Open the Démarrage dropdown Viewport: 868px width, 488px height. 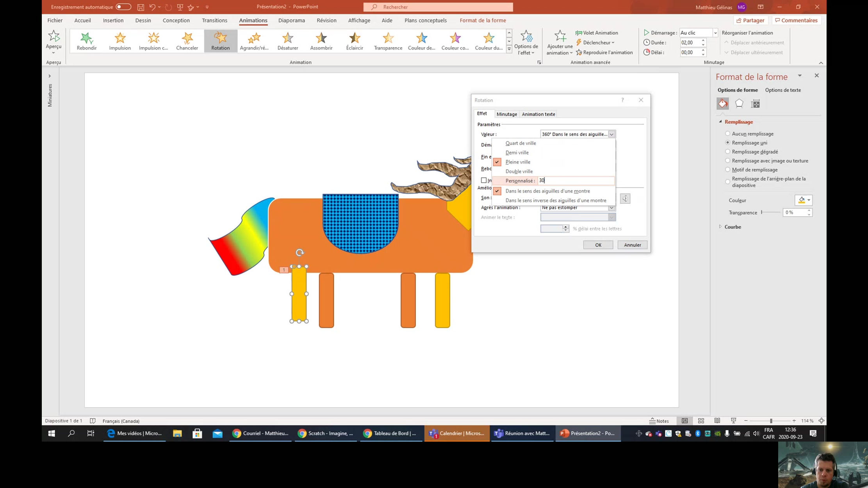tap(716, 32)
